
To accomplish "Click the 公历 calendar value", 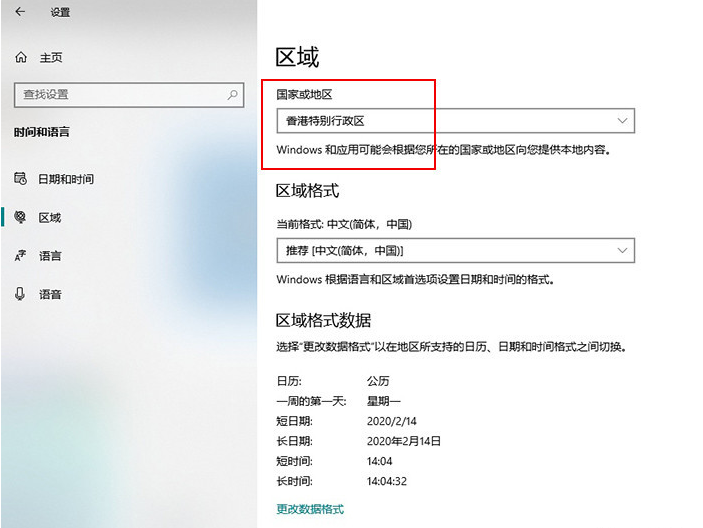I will pos(378,381).
